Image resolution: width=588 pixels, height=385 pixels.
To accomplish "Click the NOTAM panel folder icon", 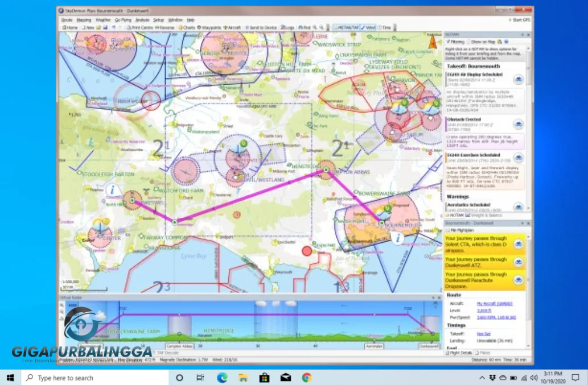I will pos(500,42).
